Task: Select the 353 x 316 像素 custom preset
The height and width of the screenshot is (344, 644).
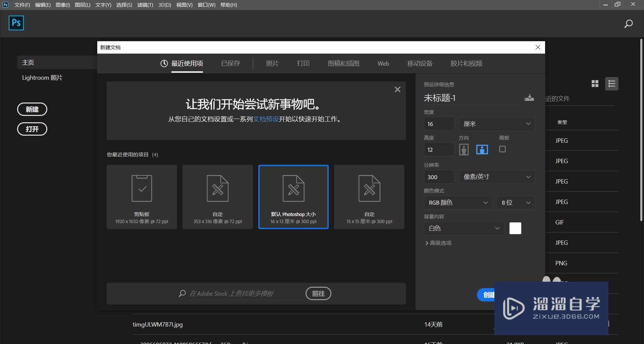Action: (x=218, y=197)
